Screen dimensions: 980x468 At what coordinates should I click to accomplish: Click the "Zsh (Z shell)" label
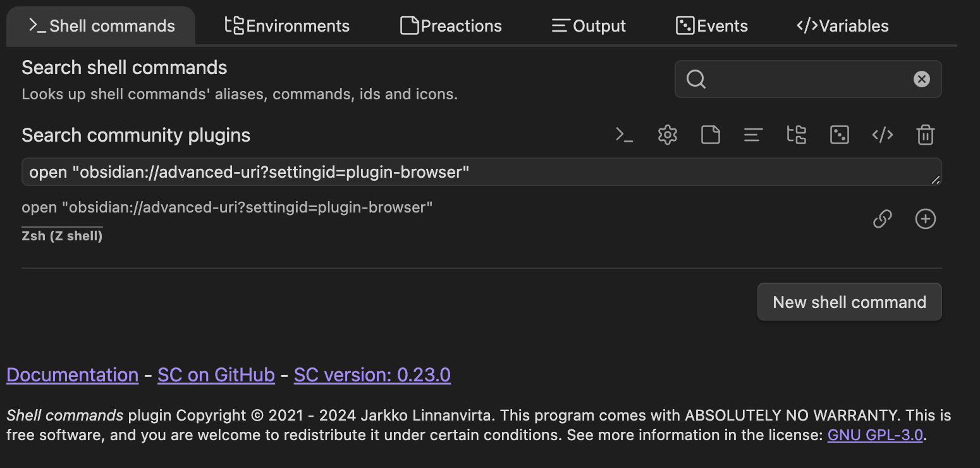pyautogui.click(x=62, y=236)
